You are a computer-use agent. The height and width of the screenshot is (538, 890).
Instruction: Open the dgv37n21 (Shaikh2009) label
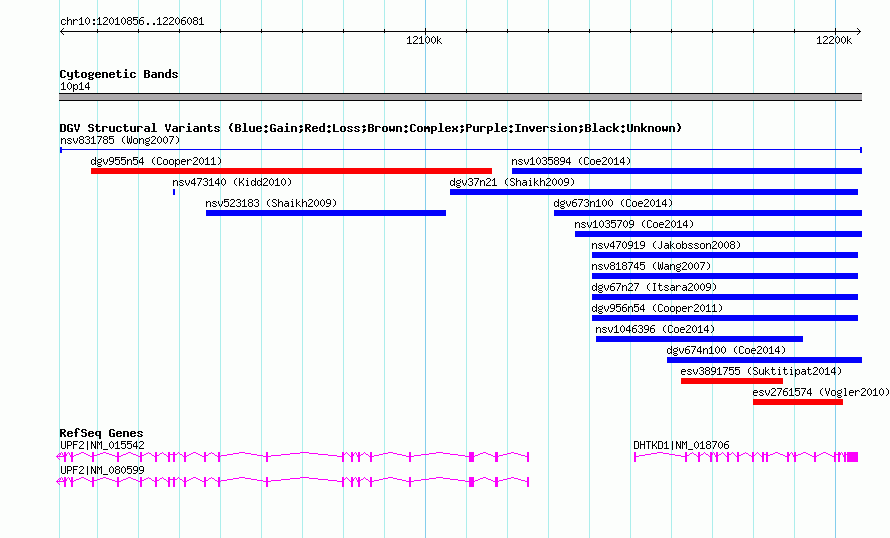tap(512, 182)
